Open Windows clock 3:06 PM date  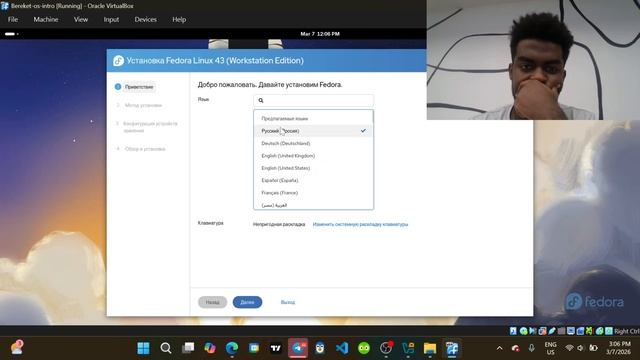(619, 348)
